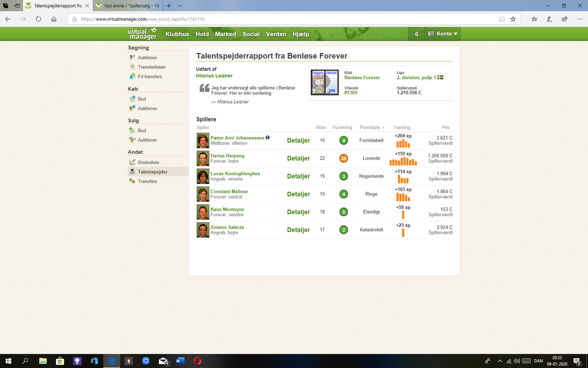Open scout Hilarius Leizner's profile link
This screenshot has width=588, height=368.
pyautogui.click(x=215, y=76)
